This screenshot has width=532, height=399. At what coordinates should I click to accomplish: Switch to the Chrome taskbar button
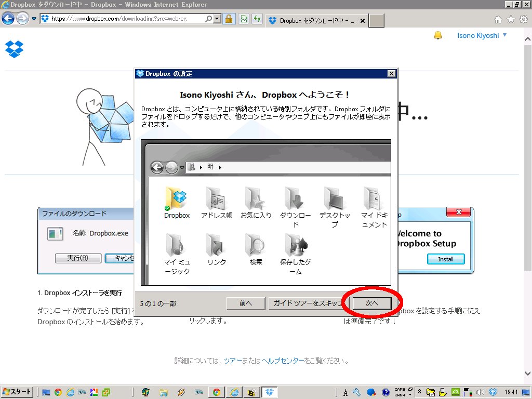217,393
